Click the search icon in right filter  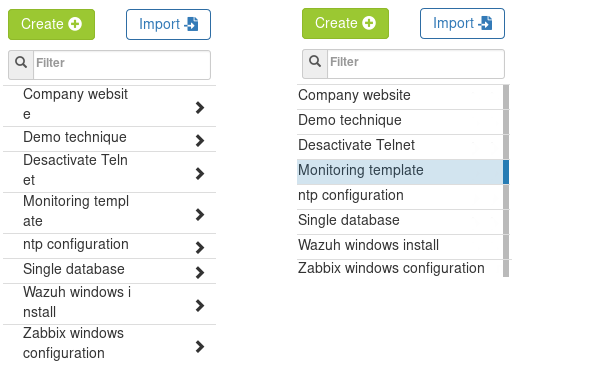[315, 61]
